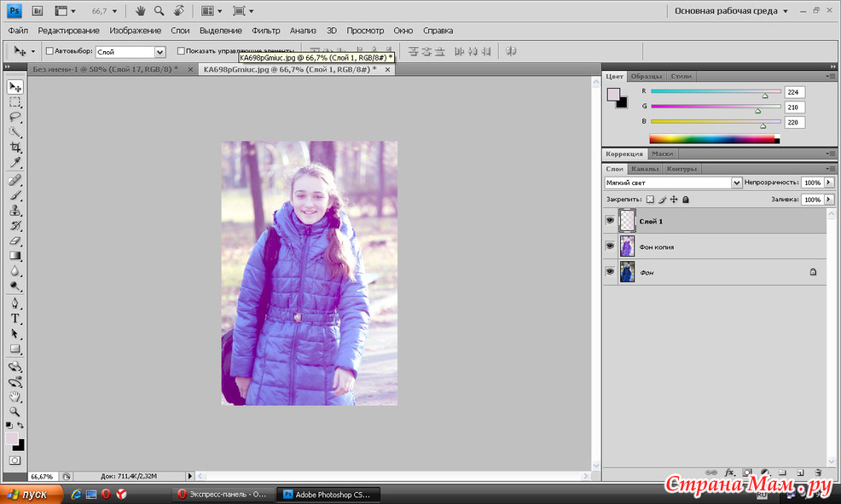The image size is (841, 504).
Task: Open the Файл menu
Action: tap(18, 31)
